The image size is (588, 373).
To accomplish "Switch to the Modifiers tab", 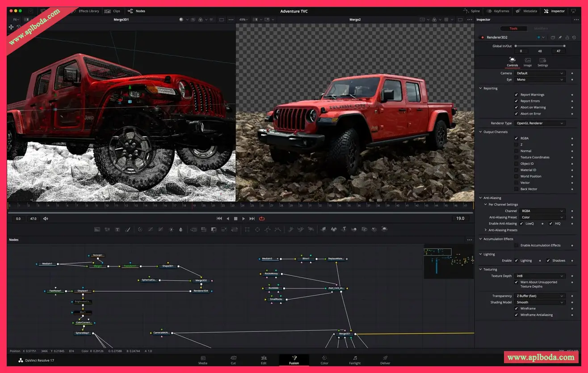I will point(540,29).
